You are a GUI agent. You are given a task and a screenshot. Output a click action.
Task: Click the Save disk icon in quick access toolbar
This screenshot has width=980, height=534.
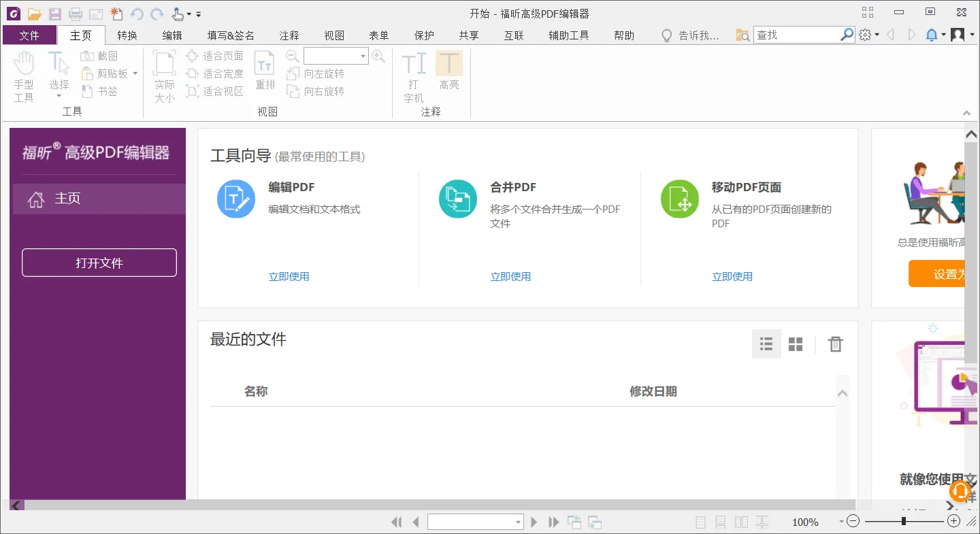(55, 14)
